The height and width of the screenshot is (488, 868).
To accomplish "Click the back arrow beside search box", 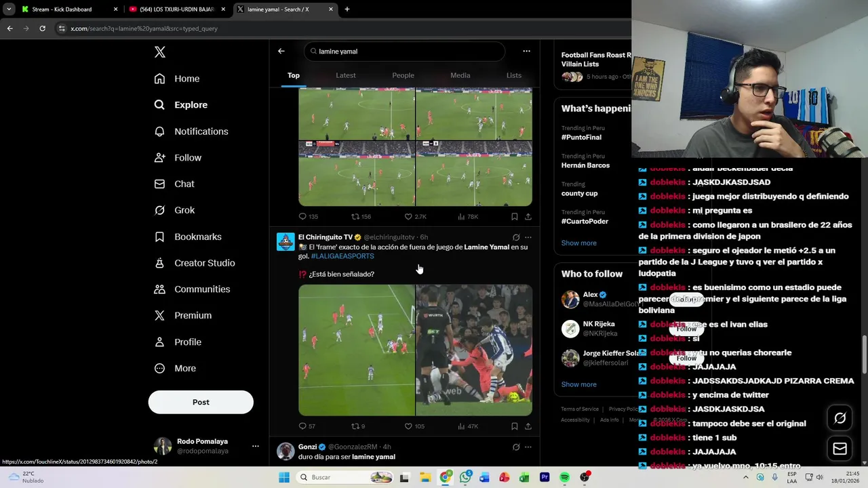I will (281, 51).
